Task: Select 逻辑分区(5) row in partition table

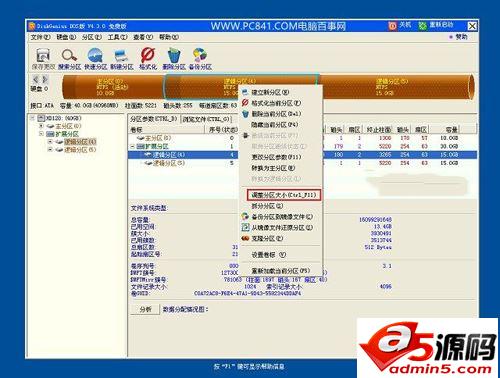Action: (302, 163)
